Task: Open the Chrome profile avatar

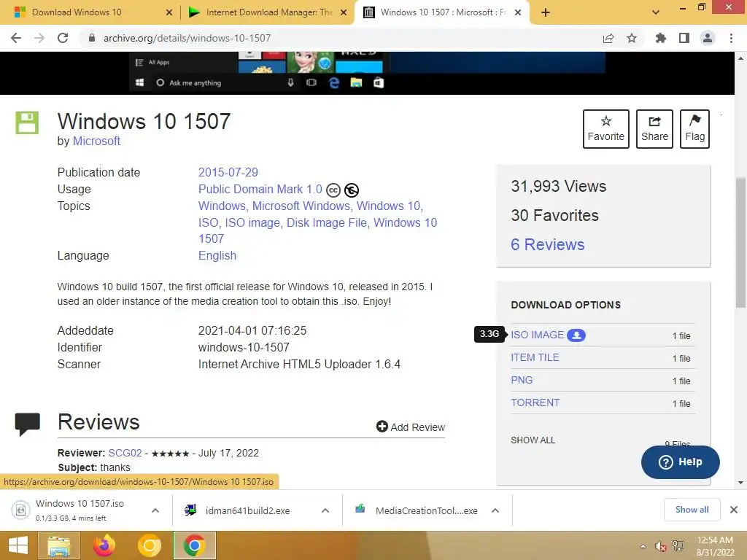Action: point(708,38)
